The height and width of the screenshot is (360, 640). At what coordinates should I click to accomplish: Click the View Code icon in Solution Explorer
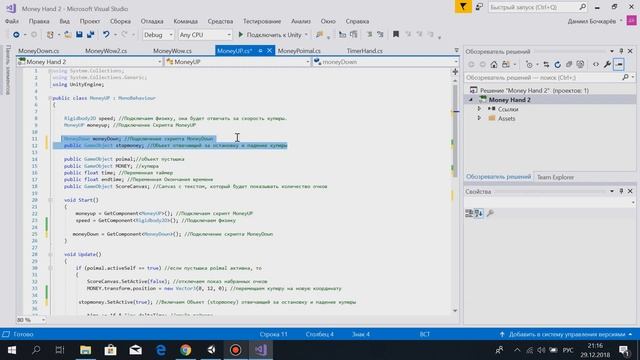[596, 64]
